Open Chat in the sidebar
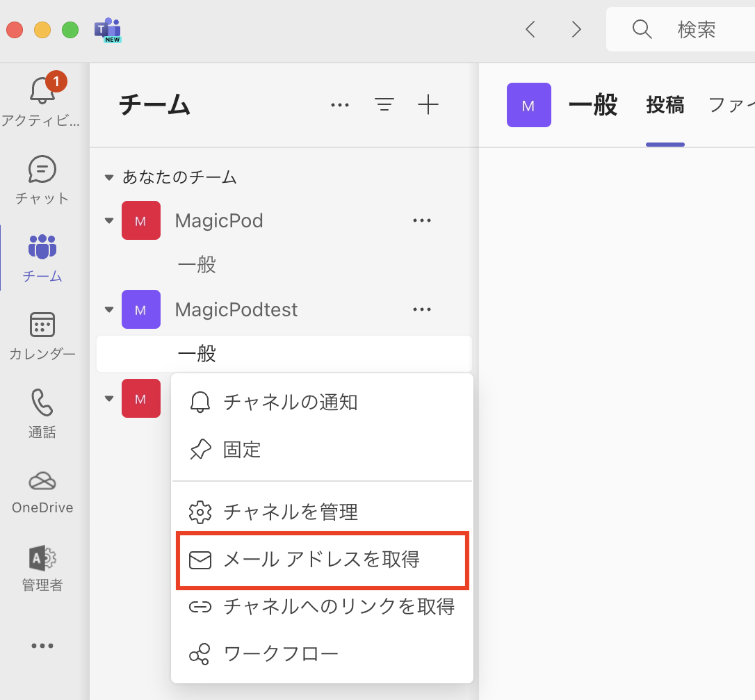 point(42,170)
